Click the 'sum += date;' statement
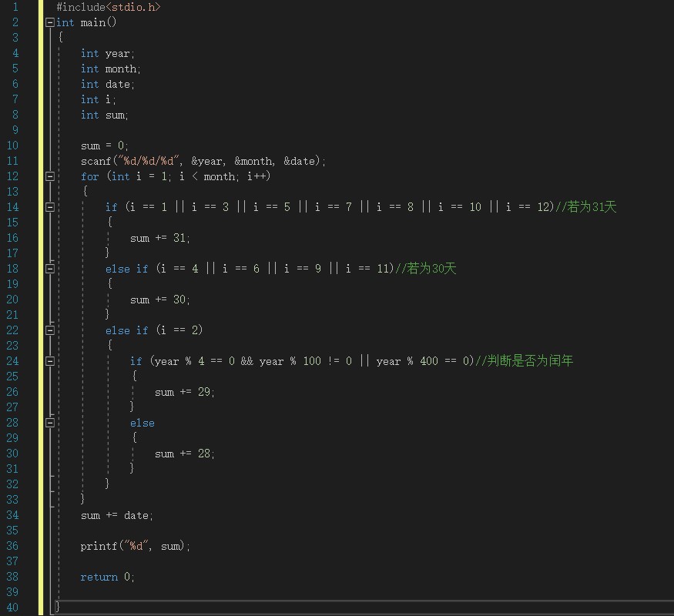The width and height of the screenshot is (674, 616). coord(117,515)
